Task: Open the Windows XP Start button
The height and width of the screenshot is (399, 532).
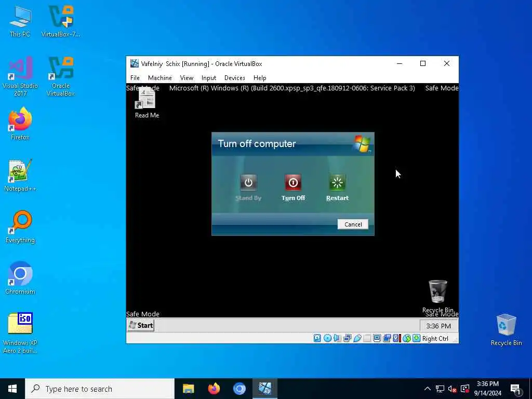Action: pyautogui.click(x=141, y=325)
